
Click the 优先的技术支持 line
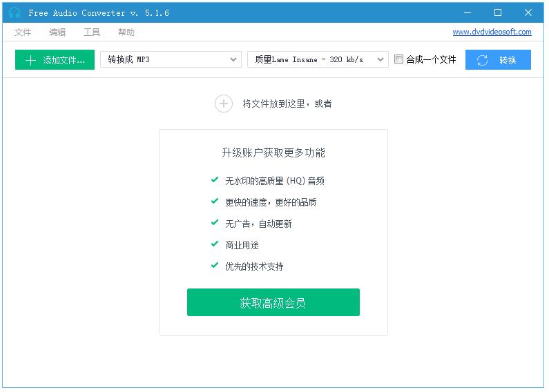tap(254, 266)
